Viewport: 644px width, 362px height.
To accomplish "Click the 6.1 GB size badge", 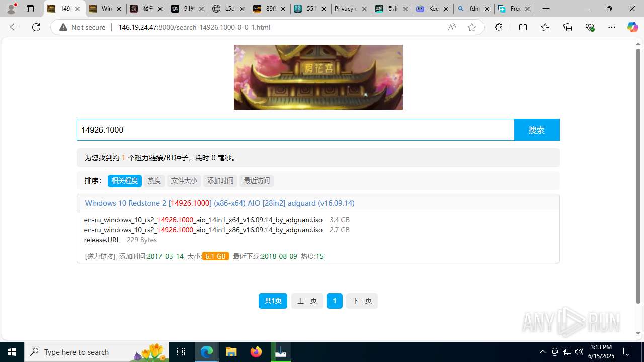I will [x=215, y=256].
